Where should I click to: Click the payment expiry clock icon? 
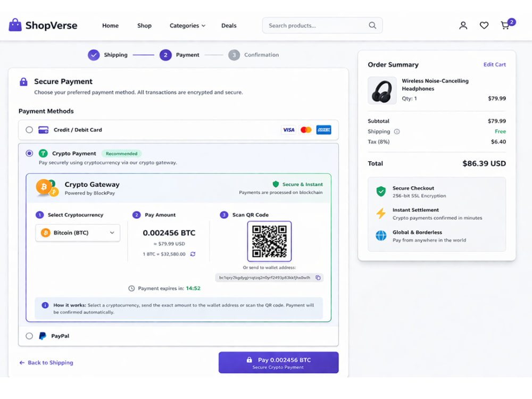(x=131, y=288)
